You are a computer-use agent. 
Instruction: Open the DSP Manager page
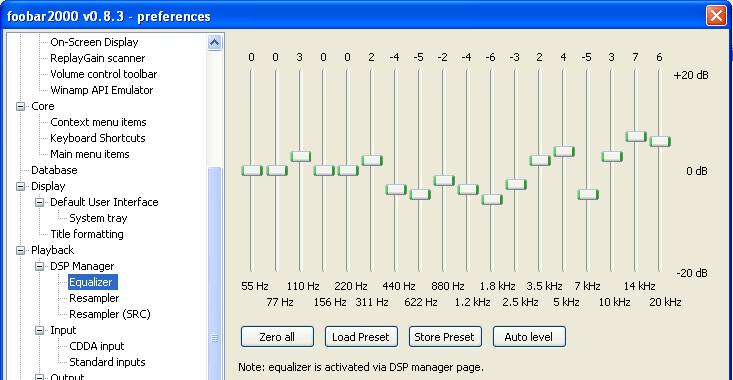[82, 266]
